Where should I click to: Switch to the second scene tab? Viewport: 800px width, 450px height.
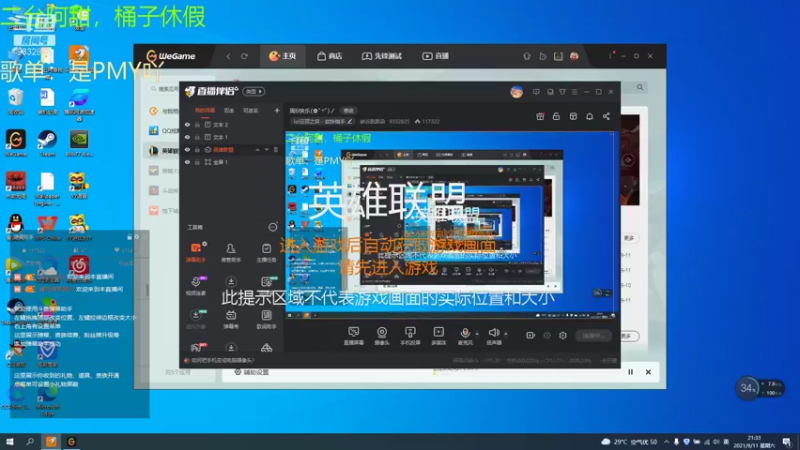coord(229,110)
